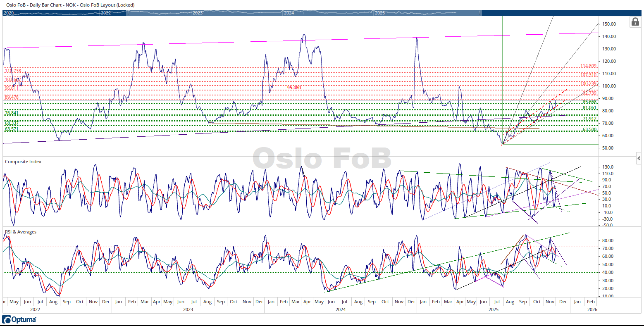Viewport: 644px width, 326px height.
Task: Click the 80.00 value on RSI scale
Action: click(608, 240)
